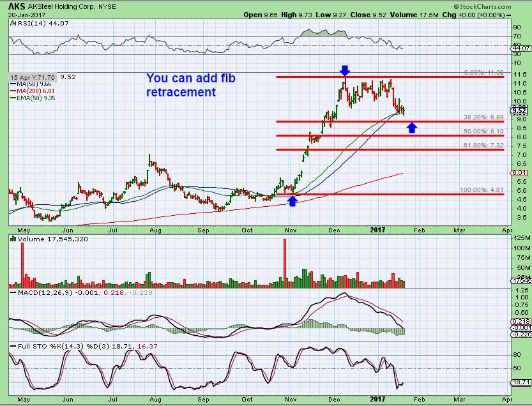Click the MA(50) 9.66 legend entry

tap(31, 84)
